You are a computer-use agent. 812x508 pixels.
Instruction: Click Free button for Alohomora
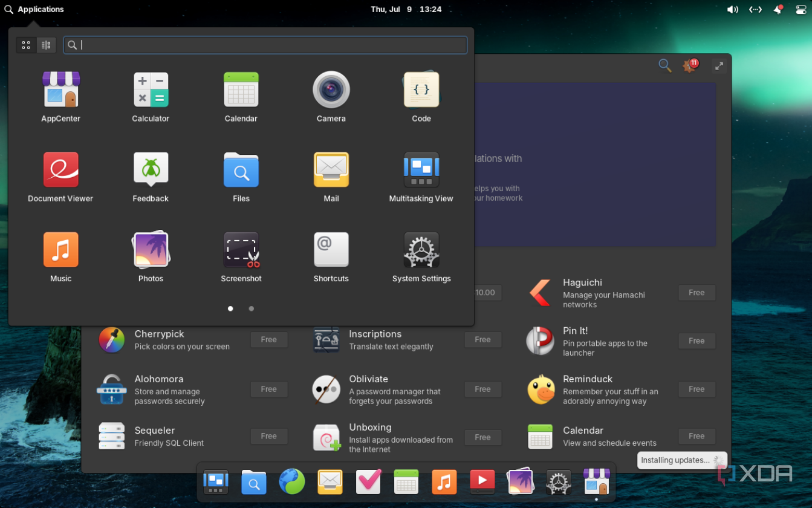coord(269,389)
